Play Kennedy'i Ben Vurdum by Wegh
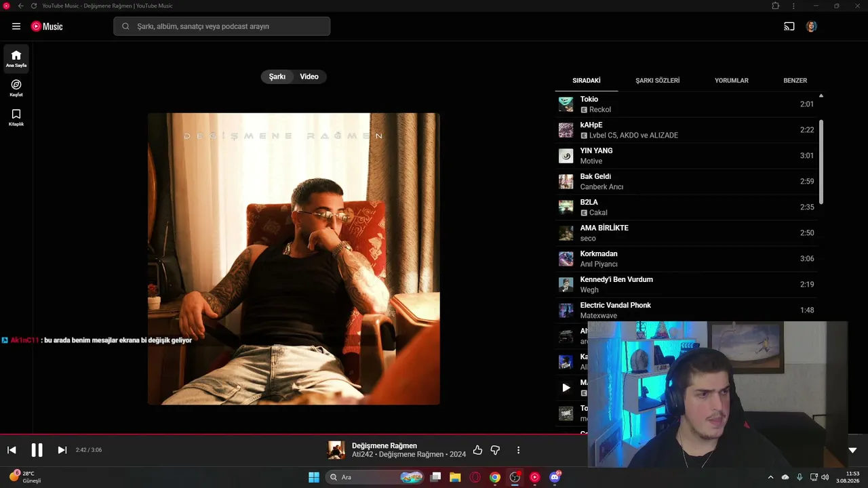 pyautogui.click(x=686, y=285)
